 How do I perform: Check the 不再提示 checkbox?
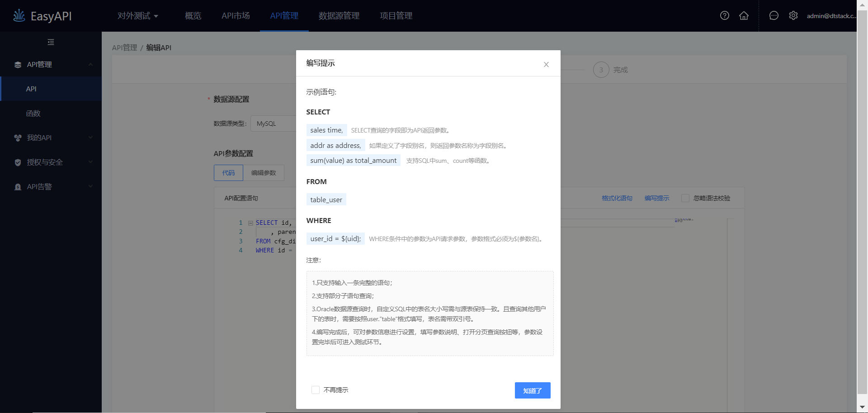pyautogui.click(x=316, y=390)
